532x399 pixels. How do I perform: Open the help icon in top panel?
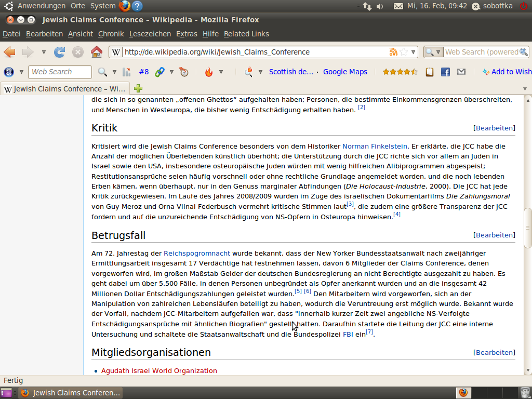137,6
